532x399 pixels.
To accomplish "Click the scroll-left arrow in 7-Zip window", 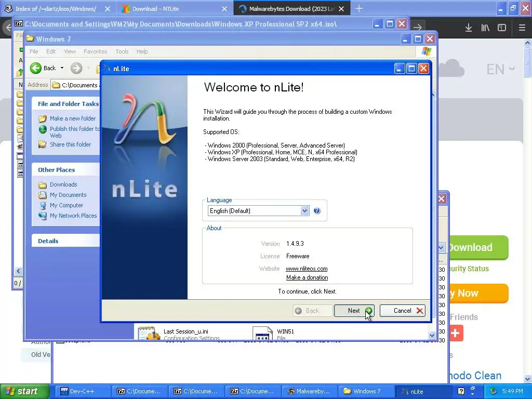I will click(18, 271).
